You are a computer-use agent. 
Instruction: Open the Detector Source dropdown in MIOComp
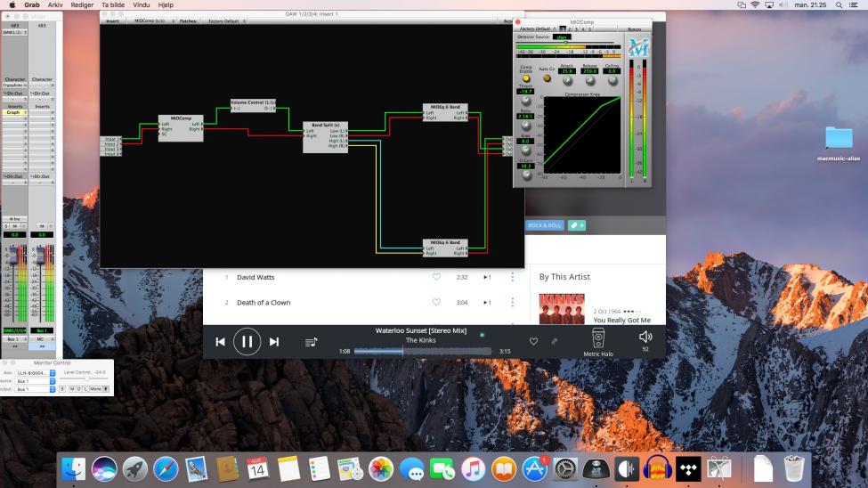click(562, 37)
